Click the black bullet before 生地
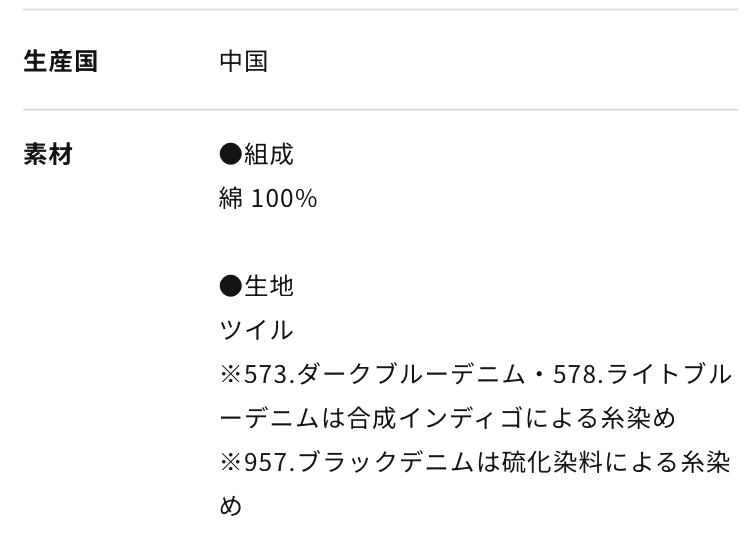 (231, 286)
